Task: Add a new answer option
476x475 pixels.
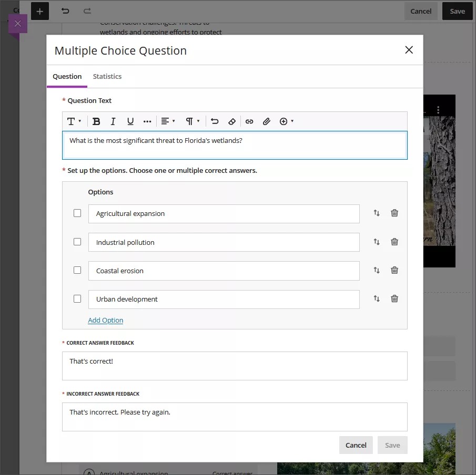Action: tap(105, 320)
